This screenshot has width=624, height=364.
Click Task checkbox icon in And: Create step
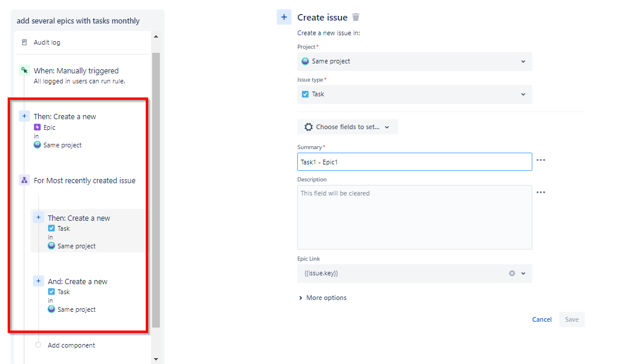(51, 292)
